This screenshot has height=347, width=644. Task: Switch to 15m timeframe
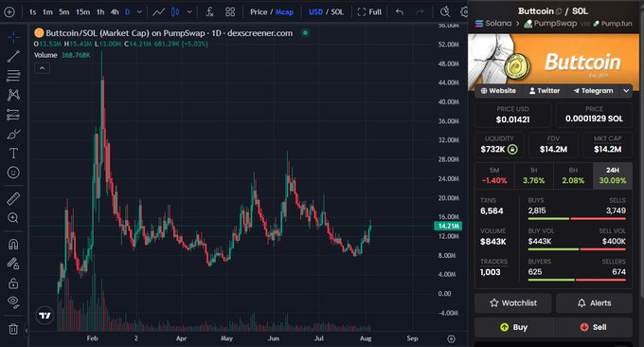click(x=83, y=12)
